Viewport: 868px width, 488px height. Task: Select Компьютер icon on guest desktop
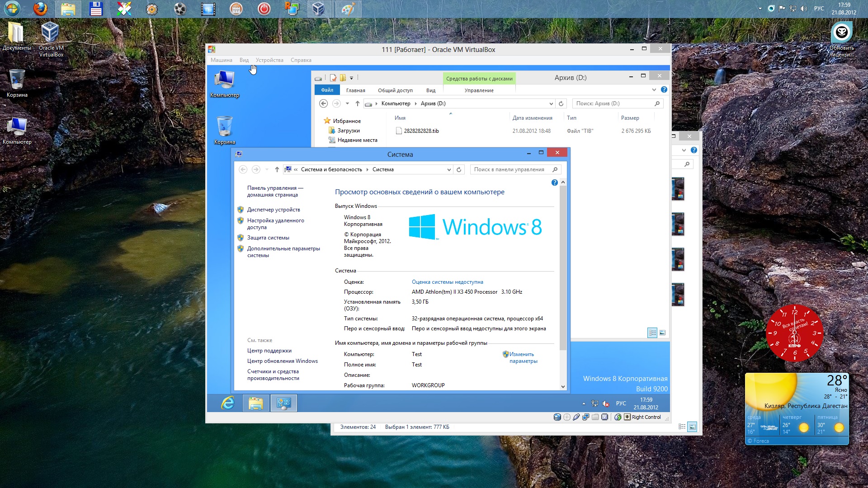pos(225,84)
